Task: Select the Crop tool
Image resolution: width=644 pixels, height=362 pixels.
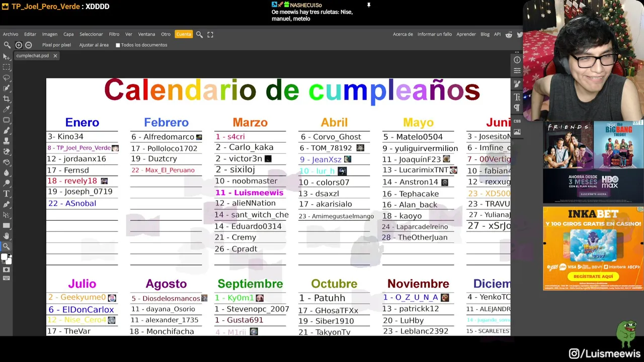Action: (7, 99)
